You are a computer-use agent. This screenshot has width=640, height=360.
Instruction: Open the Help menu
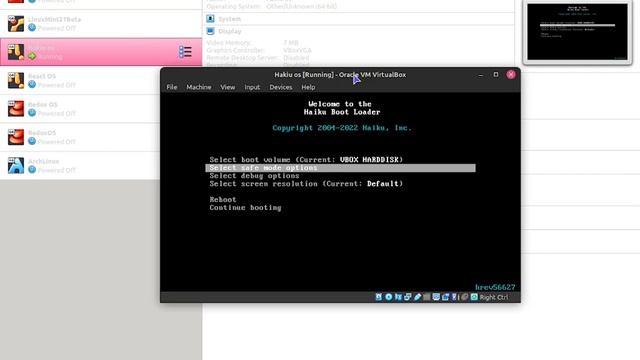tap(308, 87)
